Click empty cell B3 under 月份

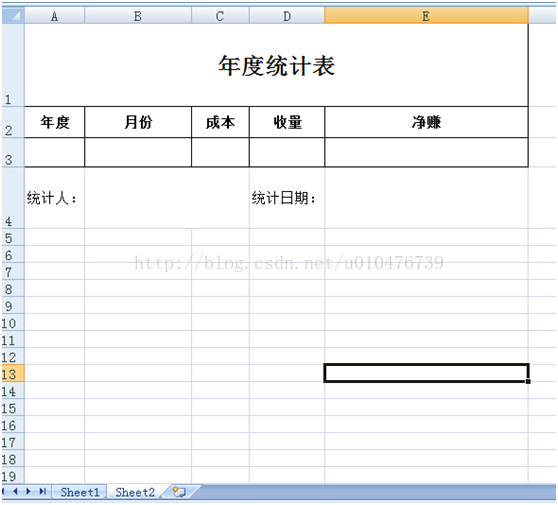point(138,152)
